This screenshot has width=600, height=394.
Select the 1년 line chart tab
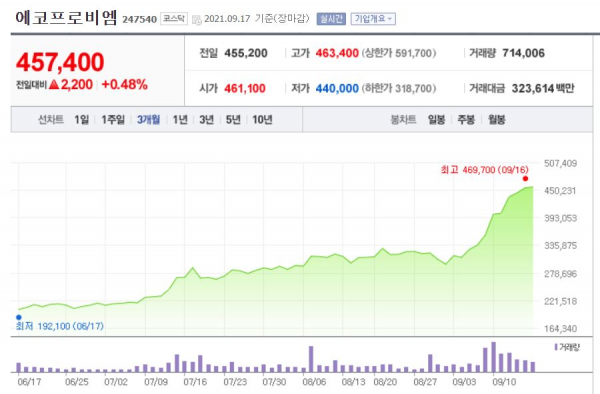click(x=180, y=120)
